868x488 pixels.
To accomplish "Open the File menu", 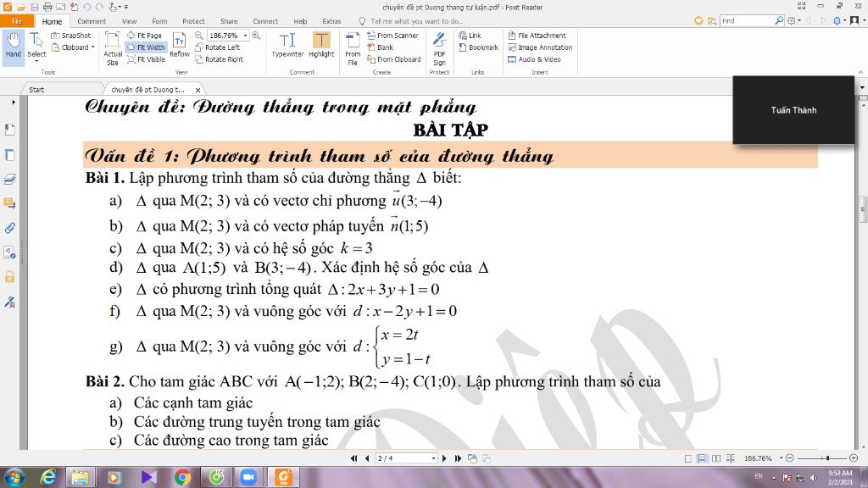I will pyautogui.click(x=17, y=21).
